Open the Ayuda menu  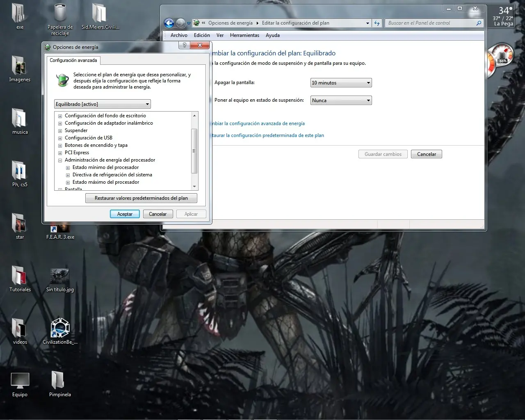point(273,35)
